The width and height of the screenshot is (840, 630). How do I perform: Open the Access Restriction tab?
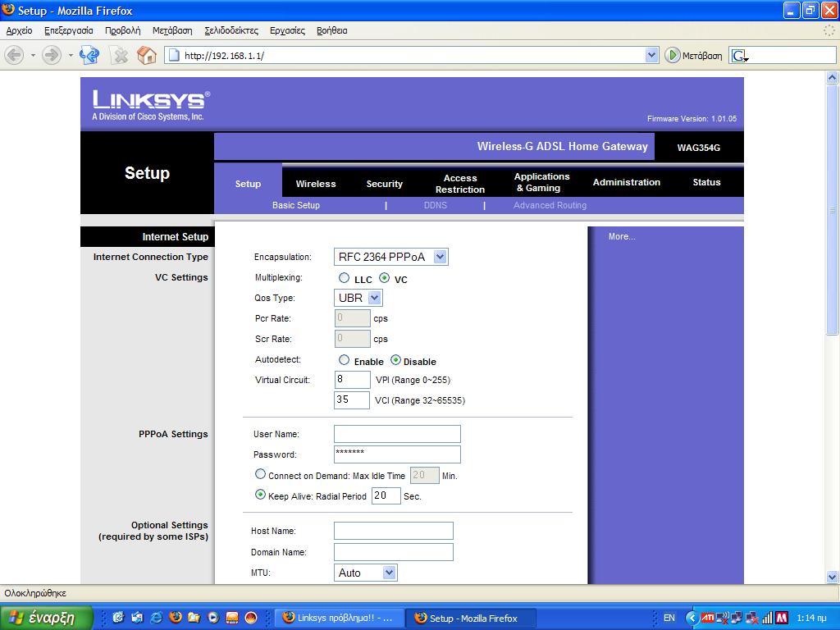pyautogui.click(x=460, y=184)
